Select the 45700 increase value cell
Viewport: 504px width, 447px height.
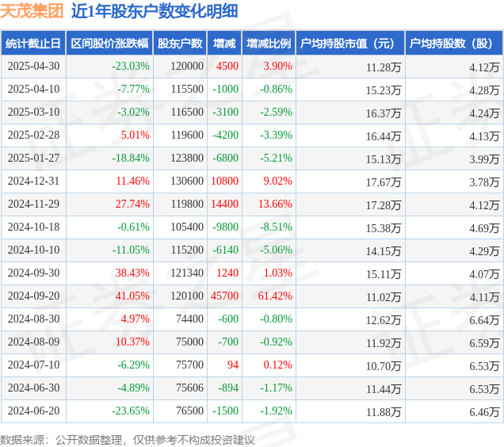pyautogui.click(x=225, y=296)
